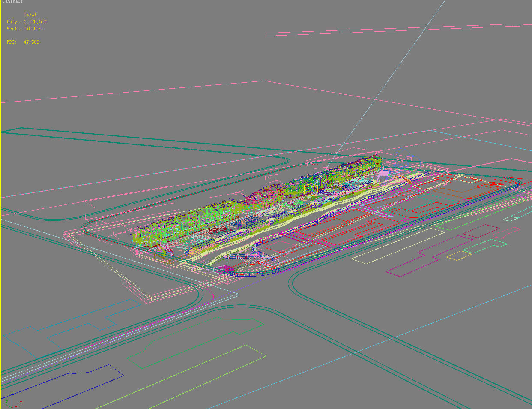532x409 pixels.
Task: Select the 'Verts: 578,654' statistic
Action: [x=24, y=28]
